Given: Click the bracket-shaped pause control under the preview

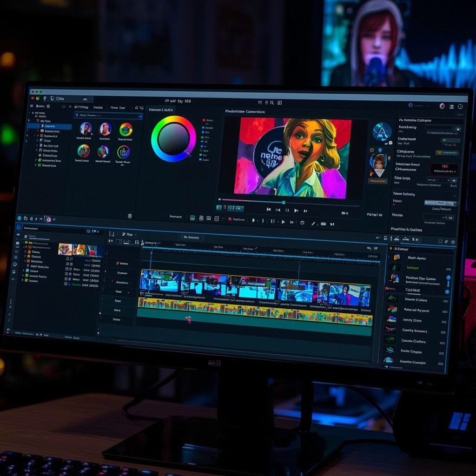Looking at the screenshot, I should point(287,210).
